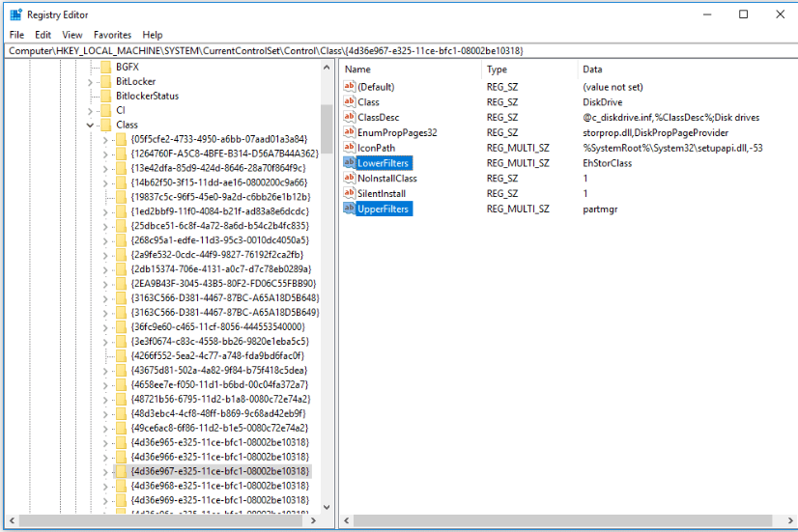
Task: Click the ClassDesc value icon
Action: [349, 117]
